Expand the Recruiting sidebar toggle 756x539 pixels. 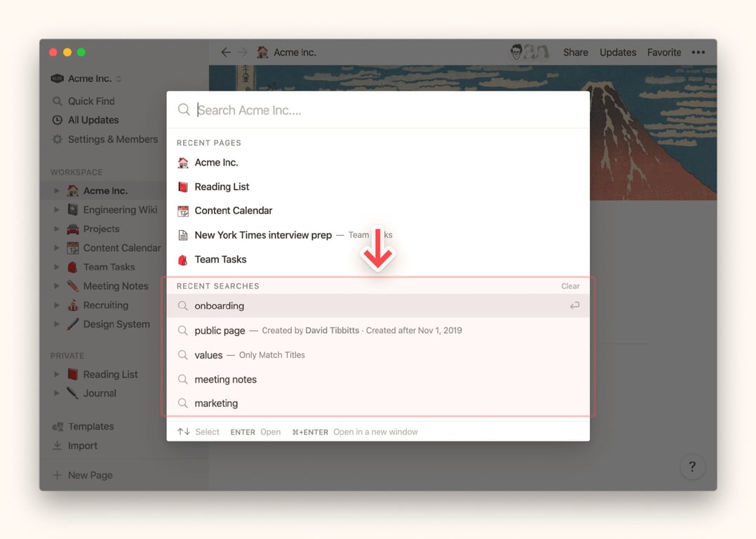[x=56, y=305]
